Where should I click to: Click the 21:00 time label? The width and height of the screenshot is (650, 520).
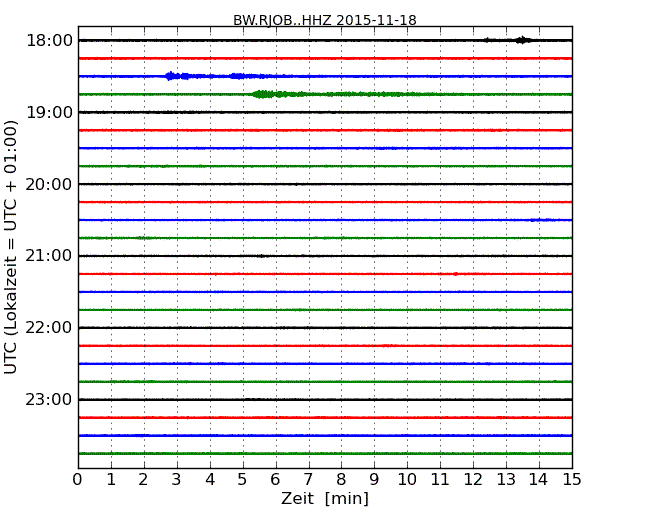(49, 256)
